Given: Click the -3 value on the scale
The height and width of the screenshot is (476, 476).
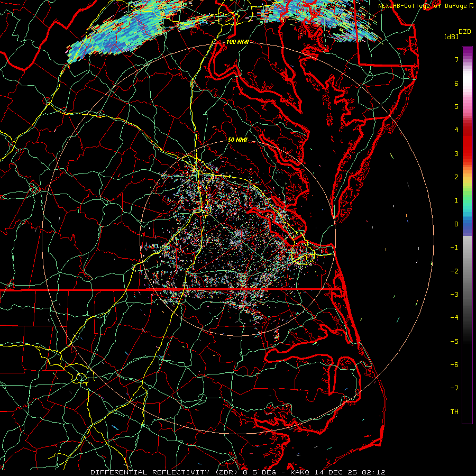Looking at the screenshot, I should (454, 295).
